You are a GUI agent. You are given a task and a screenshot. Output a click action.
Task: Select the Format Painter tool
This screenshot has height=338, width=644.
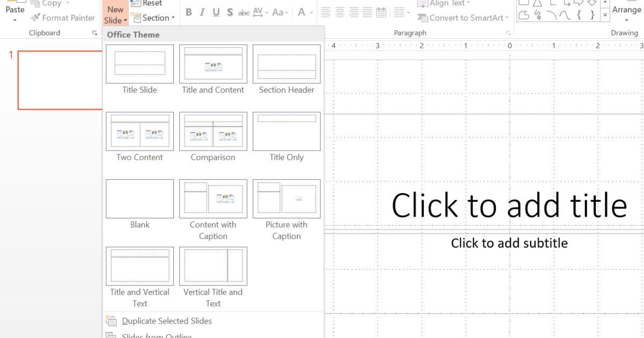pos(62,18)
